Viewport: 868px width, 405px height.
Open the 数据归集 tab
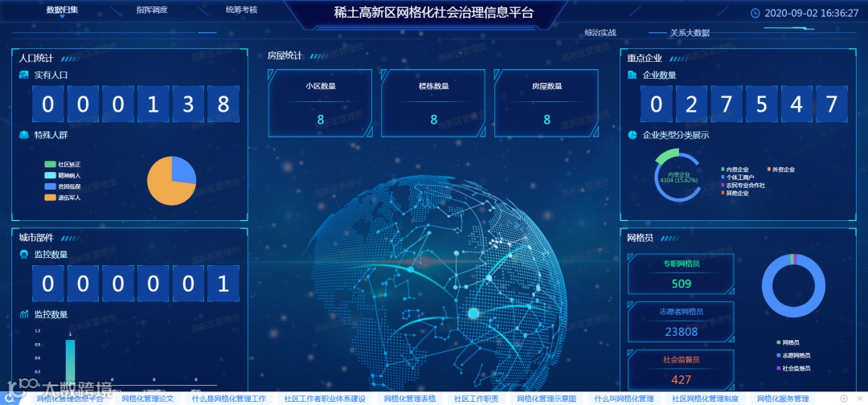(x=62, y=10)
